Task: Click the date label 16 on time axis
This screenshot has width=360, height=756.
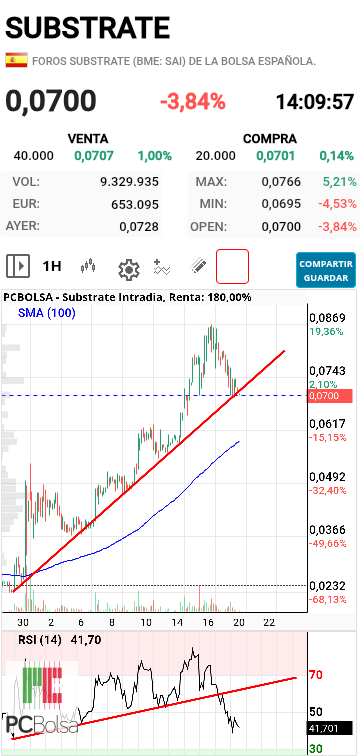Action: coord(208,622)
